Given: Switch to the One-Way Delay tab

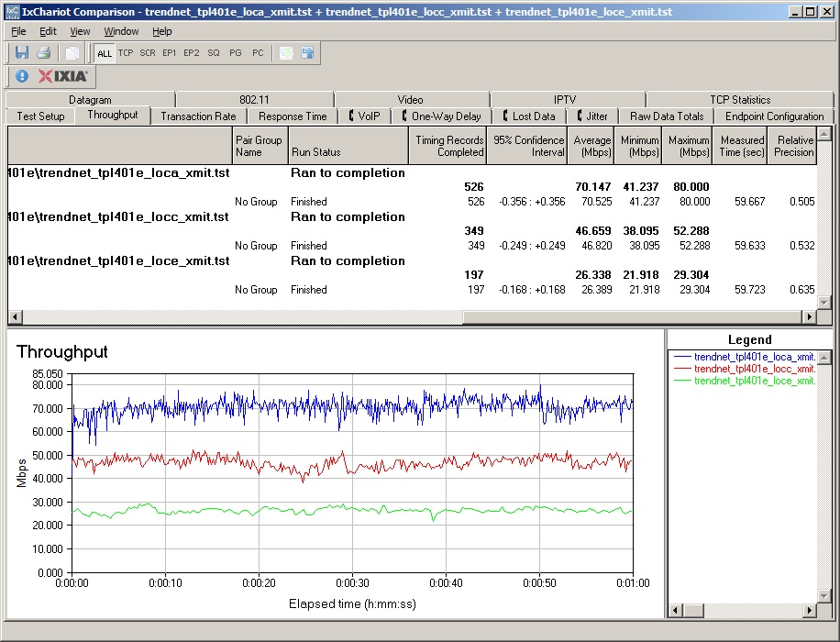Looking at the screenshot, I should coord(441,116).
